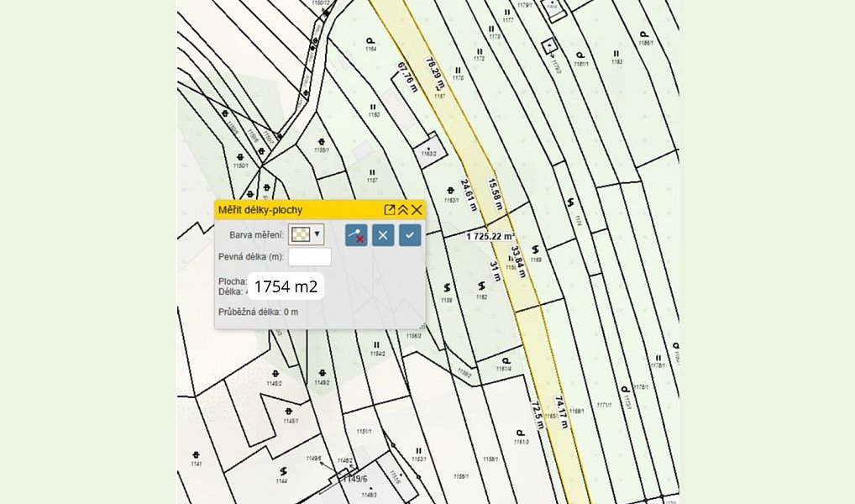Select parcel number 1145/2 on the map
855x504 pixels.
(275, 383)
